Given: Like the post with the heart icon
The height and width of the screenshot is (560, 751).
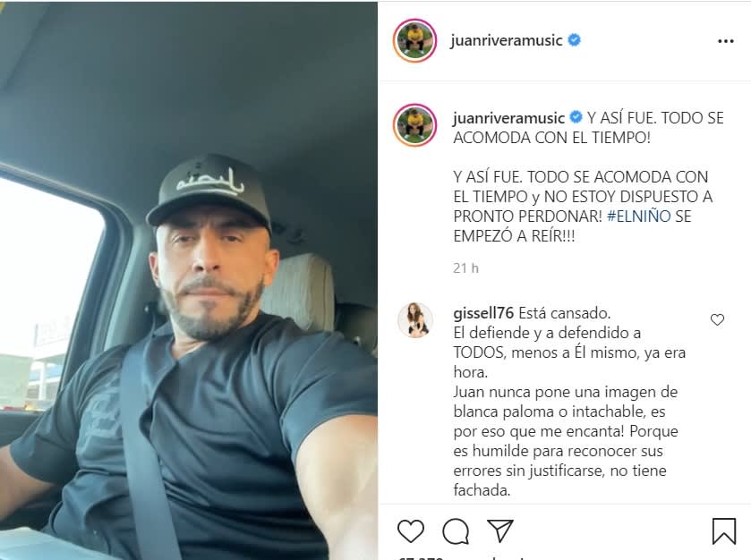Looking at the screenshot, I should [411, 531].
